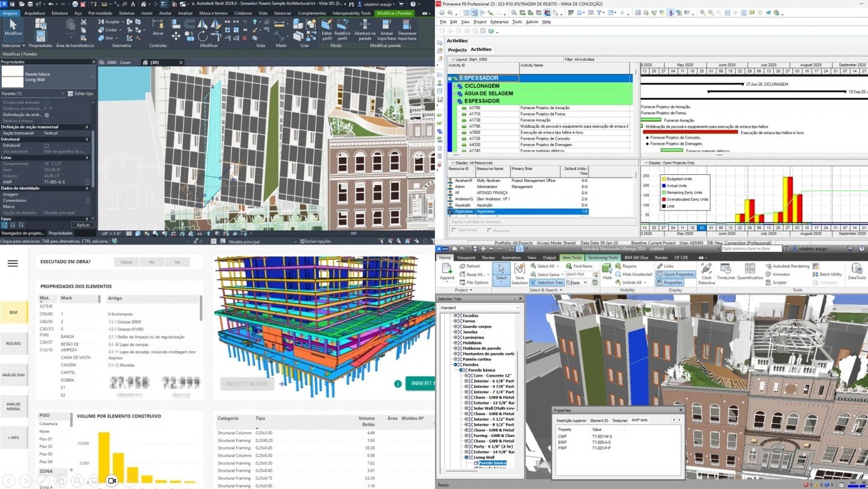Expand the Escadas node in Selection Tree
868x489 pixels.
pos(456,315)
